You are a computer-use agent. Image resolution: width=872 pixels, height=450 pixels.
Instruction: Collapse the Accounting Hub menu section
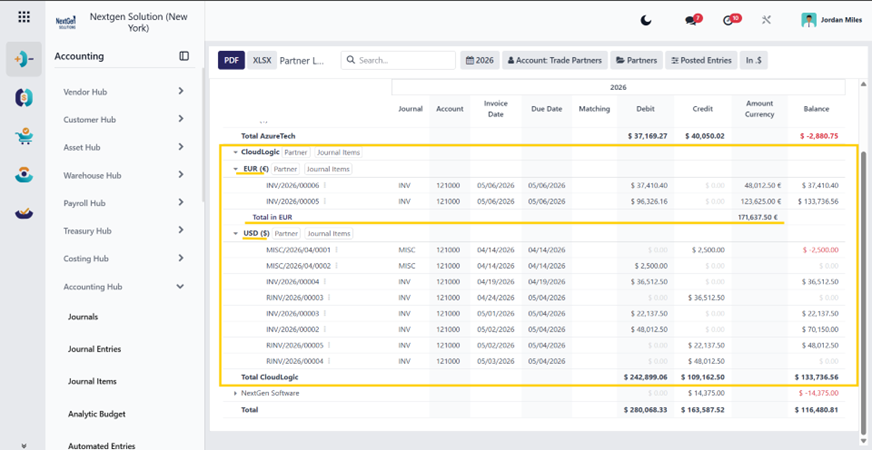pyautogui.click(x=180, y=286)
